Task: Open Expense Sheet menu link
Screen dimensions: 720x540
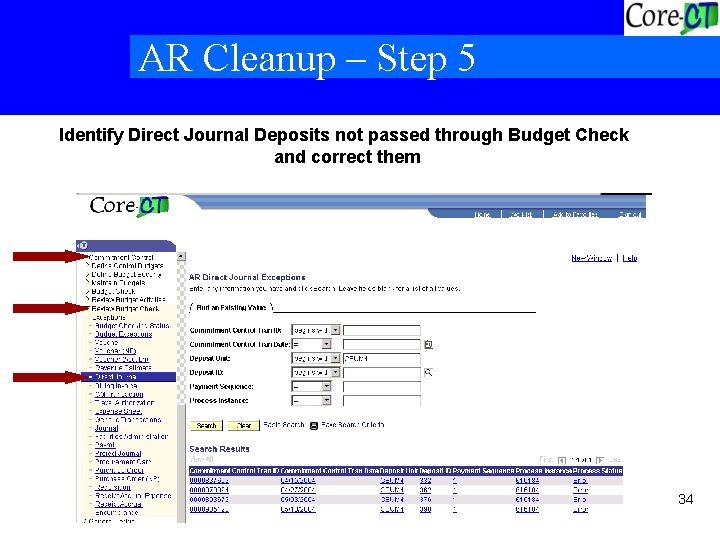Action: (x=118, y=411)
